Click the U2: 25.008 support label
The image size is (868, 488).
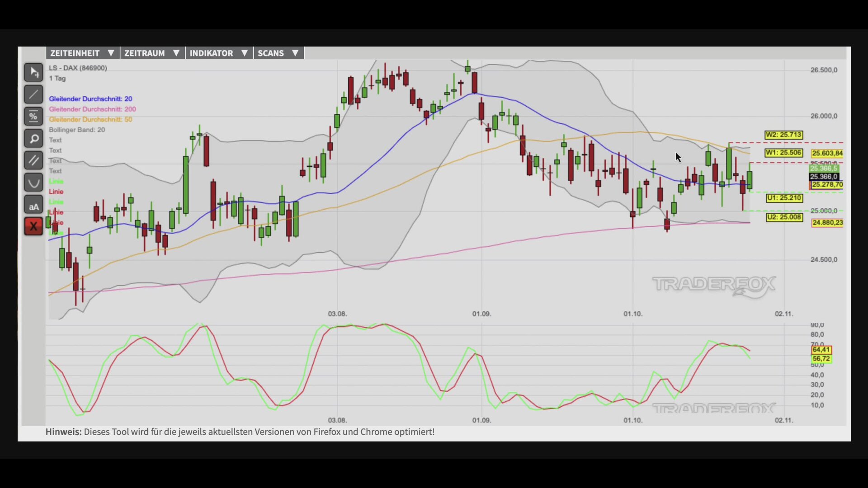pyautogui.click(x=784, y=217)
